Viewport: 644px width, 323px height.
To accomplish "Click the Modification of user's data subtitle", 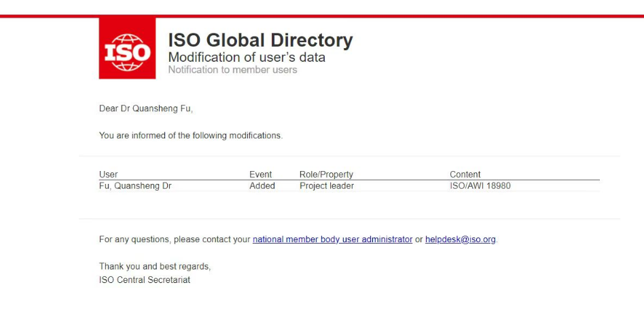I will 247,57.
